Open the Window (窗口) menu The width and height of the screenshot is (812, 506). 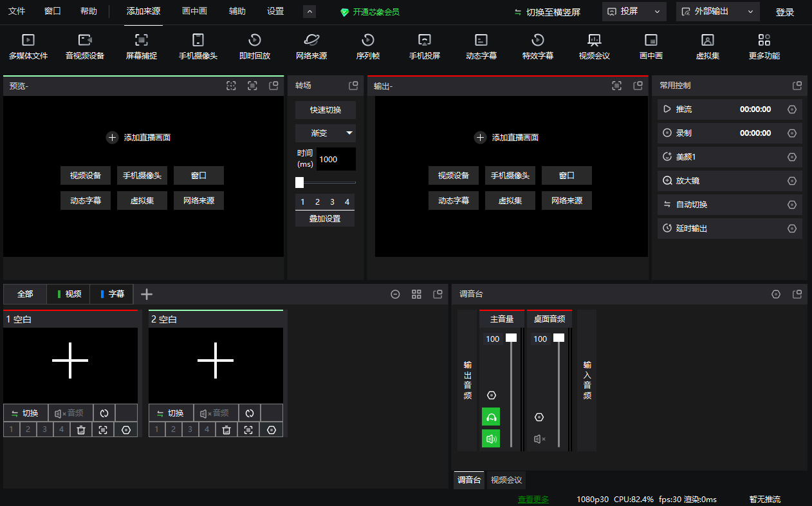(x=53, y=12)
